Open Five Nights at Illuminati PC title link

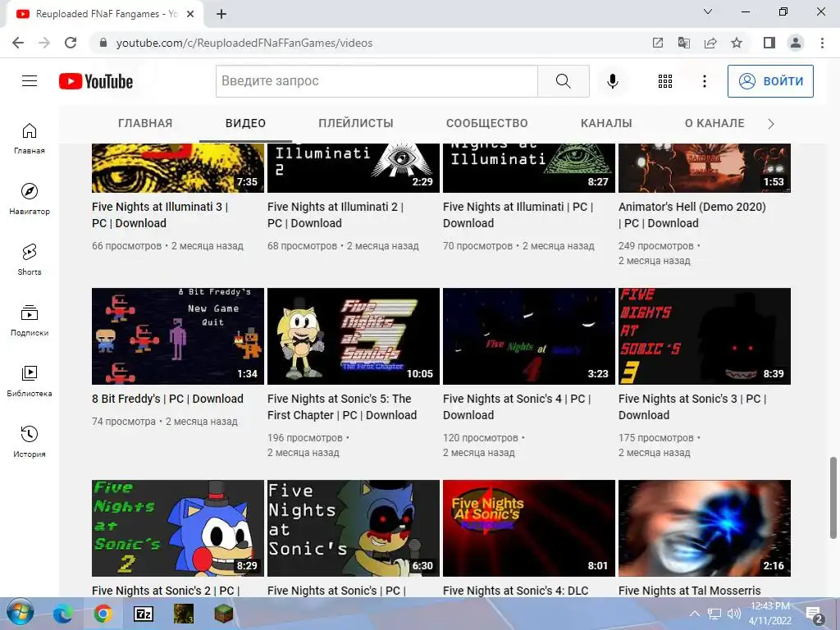click(518, 215)
